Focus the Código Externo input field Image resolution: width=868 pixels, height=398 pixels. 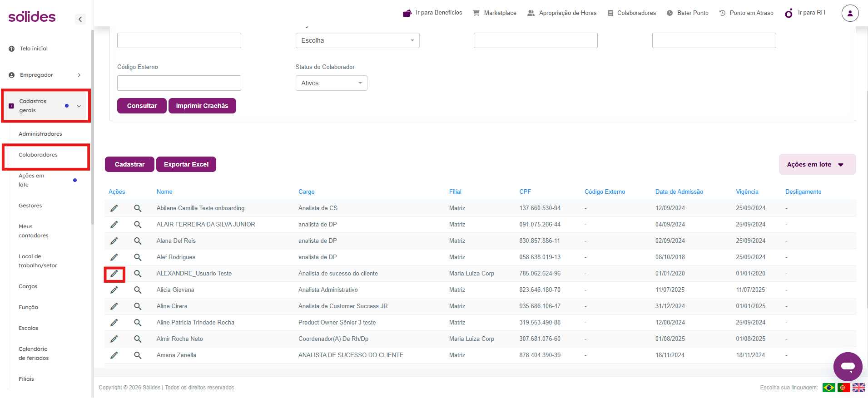pyautogui.click(x=179, y=83)
